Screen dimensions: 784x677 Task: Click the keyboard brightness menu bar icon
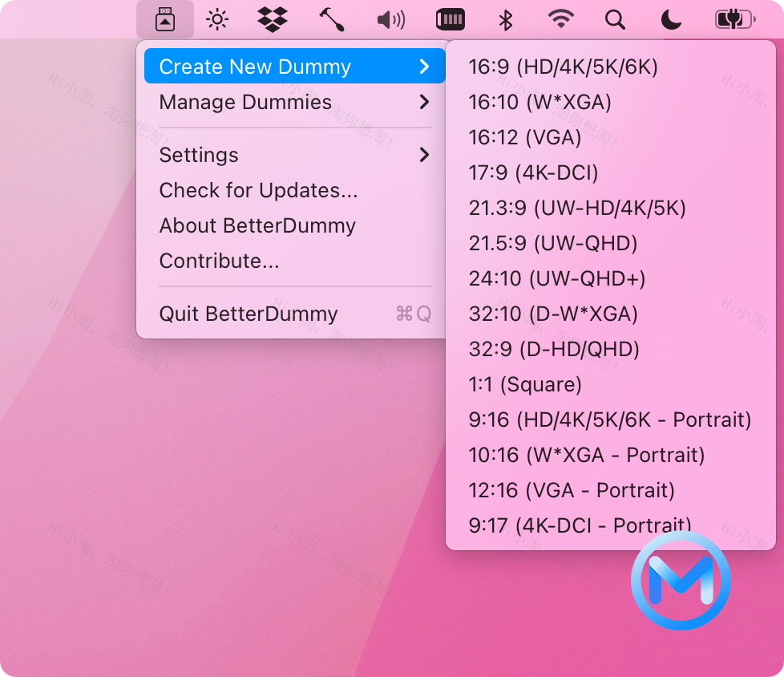coord(451,18)
